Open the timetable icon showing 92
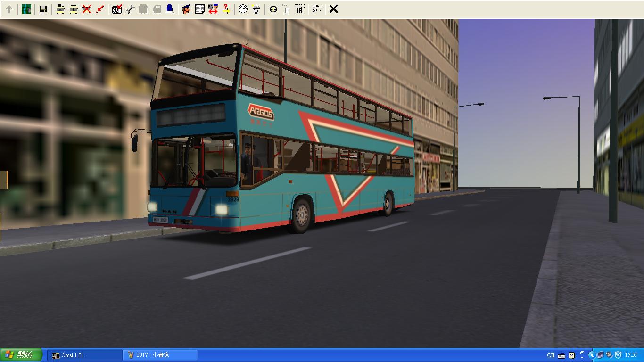Image resolution: width=644 pixels, height=362 pixels. tap(117, 9)
